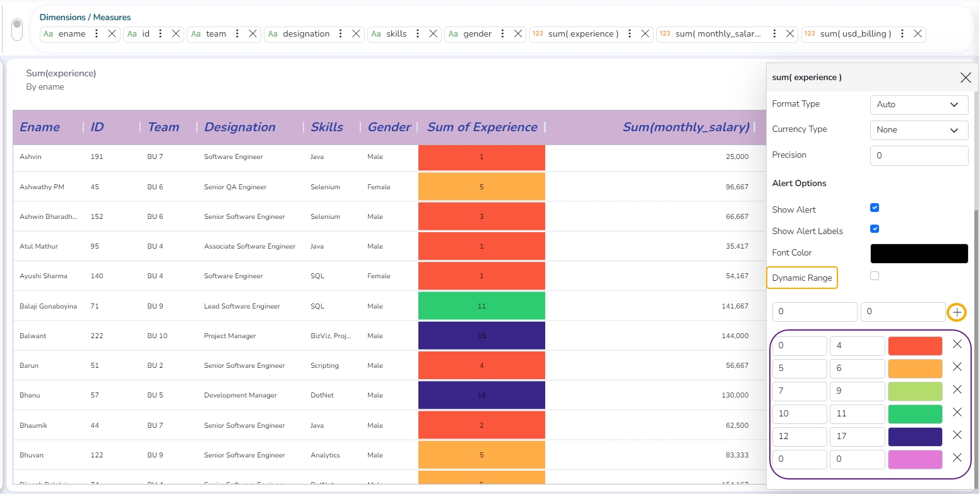Open three-dot menu for sum( usd_billing )
Screen dimensions: 980x494
(x=902, y=34)
